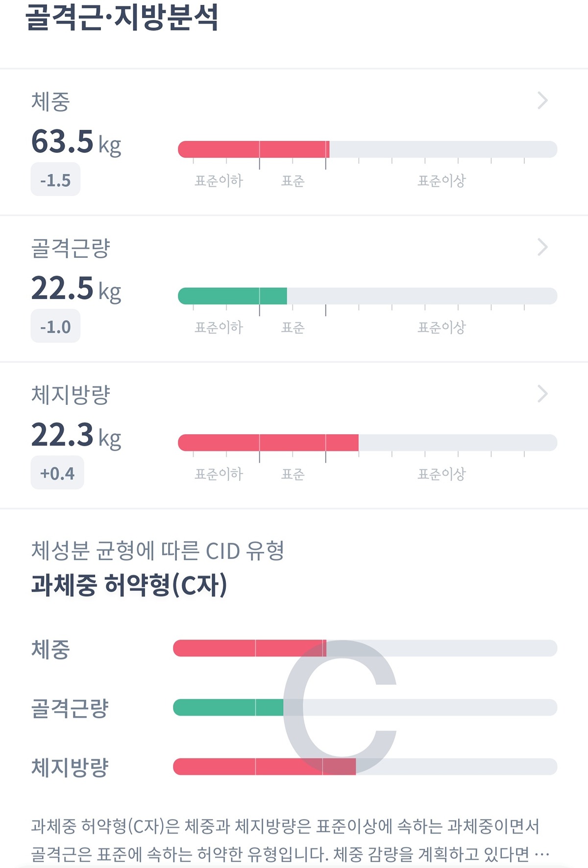The height and width of the screenshot is (868, 588).
Task: Expand the truncated description ellipsis
Action: coord(541,854)
